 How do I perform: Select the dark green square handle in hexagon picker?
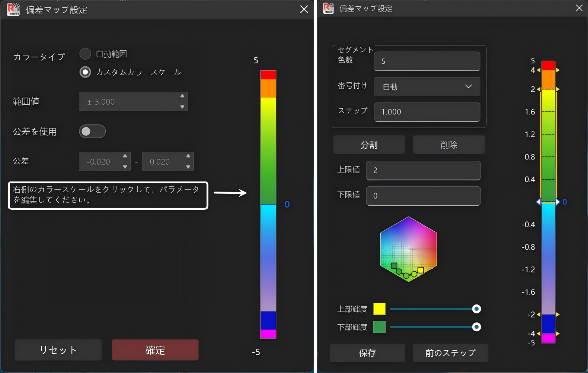coord(394,266)
